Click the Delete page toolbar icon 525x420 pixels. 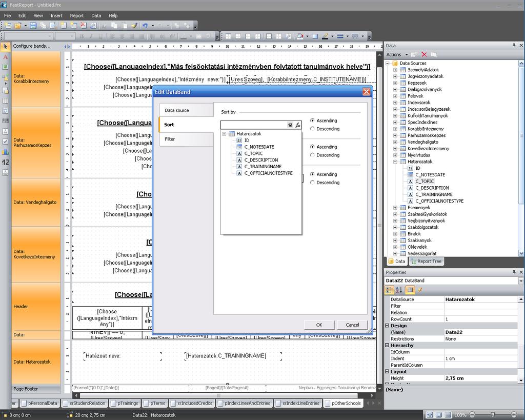[x=84, y=26]
